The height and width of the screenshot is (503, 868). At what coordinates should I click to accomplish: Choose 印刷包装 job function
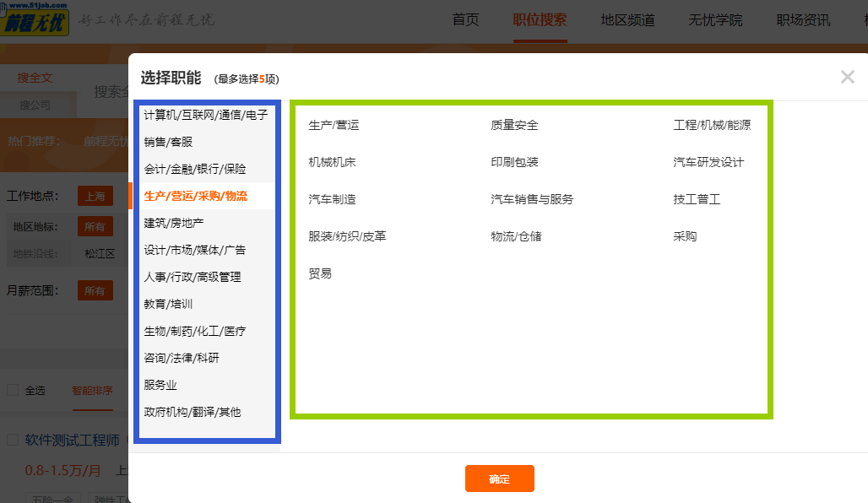[x=514, y=162]
